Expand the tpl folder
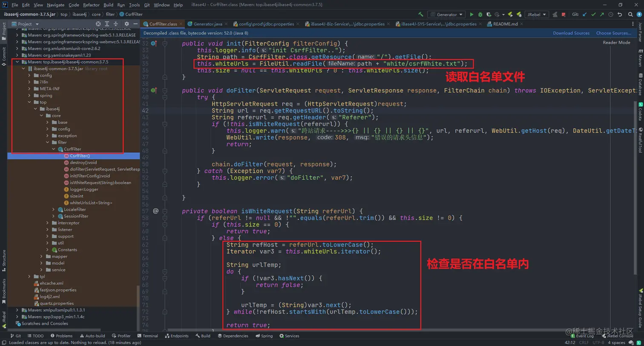 pos(29,277)
